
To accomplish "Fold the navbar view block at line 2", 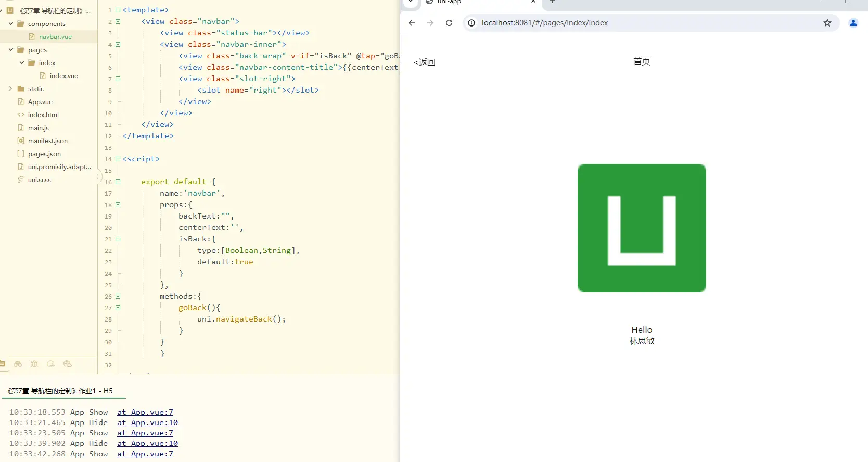I will point(118,21).
